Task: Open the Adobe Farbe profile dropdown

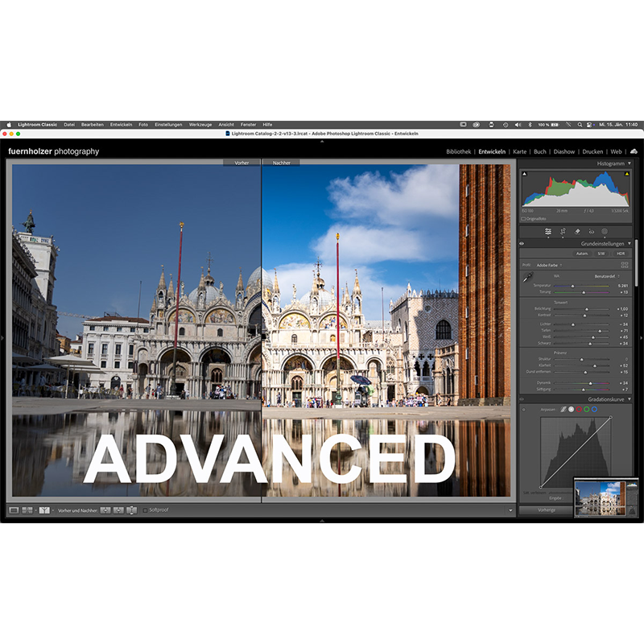Action: pyautogui.click(x=549, y=264)
